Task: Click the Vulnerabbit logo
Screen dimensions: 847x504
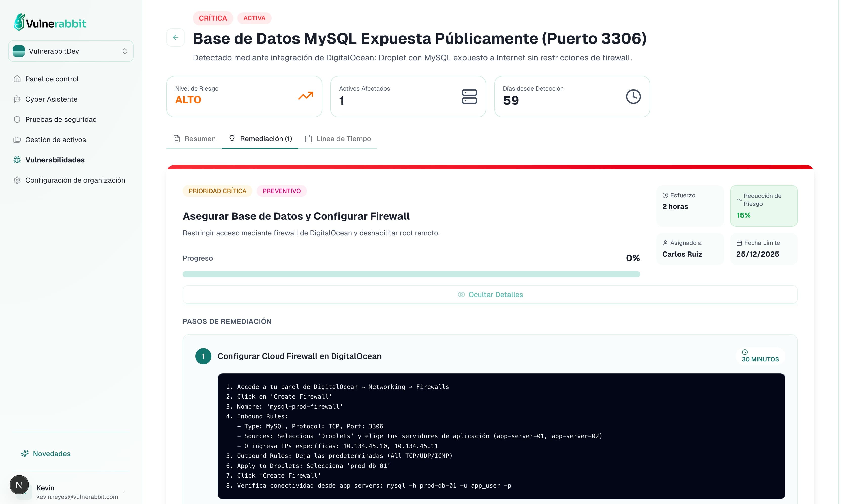Action: point(50,23)
